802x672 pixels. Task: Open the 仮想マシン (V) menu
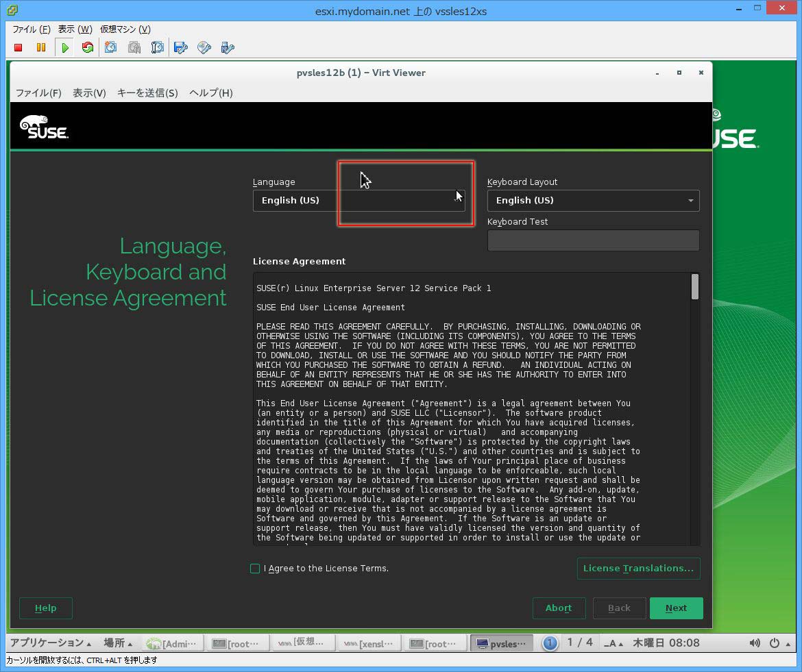(x=125, y=29)
